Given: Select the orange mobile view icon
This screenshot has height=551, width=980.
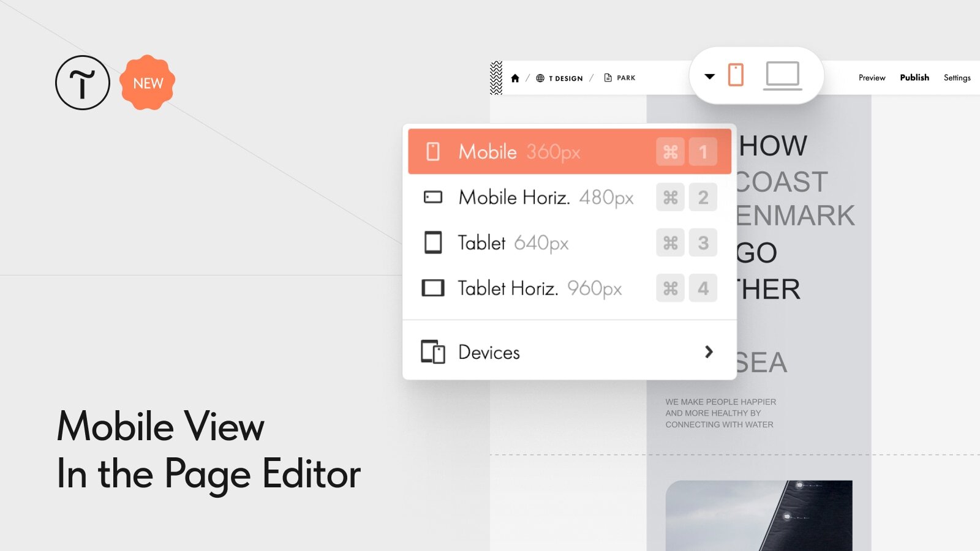Looking at the screenshot, I should coord(736,75).
